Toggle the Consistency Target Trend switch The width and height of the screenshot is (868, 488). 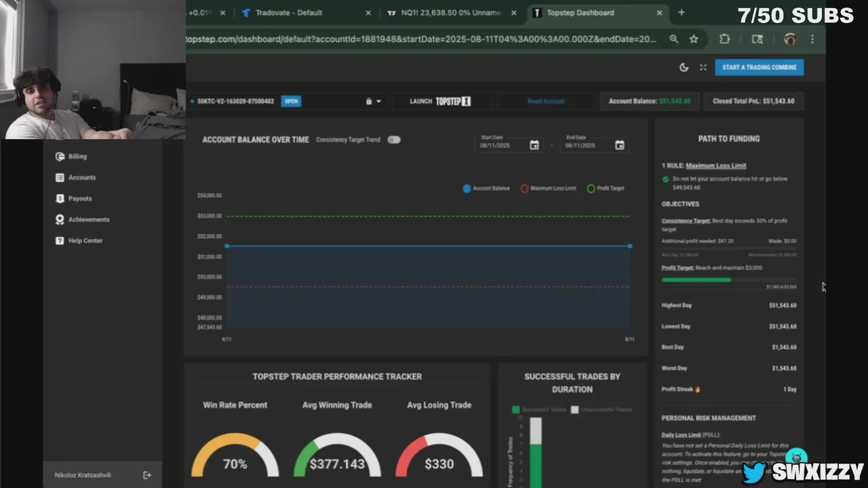coord(394,140)
